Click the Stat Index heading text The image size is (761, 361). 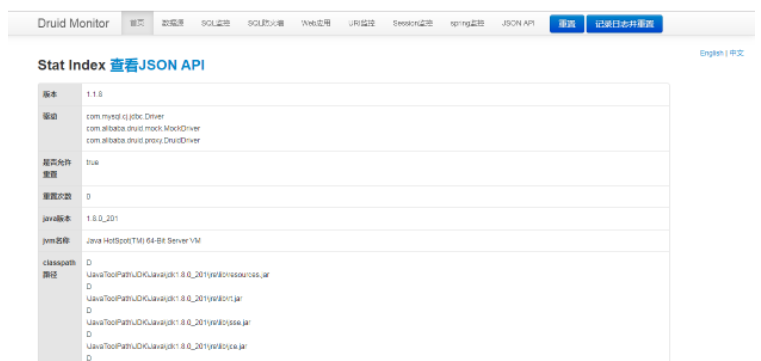coord(72,66)
